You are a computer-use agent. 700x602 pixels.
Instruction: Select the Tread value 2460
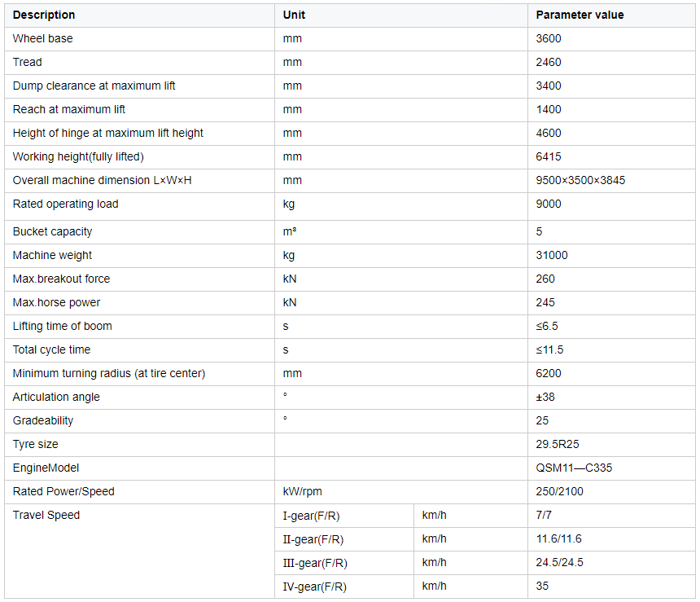tap(549, 63)
